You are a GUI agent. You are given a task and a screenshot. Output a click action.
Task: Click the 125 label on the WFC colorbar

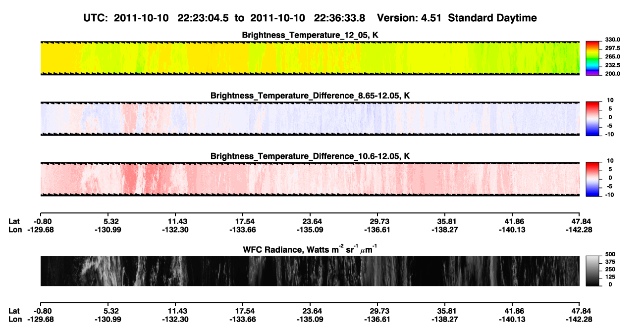coord(610,277)
